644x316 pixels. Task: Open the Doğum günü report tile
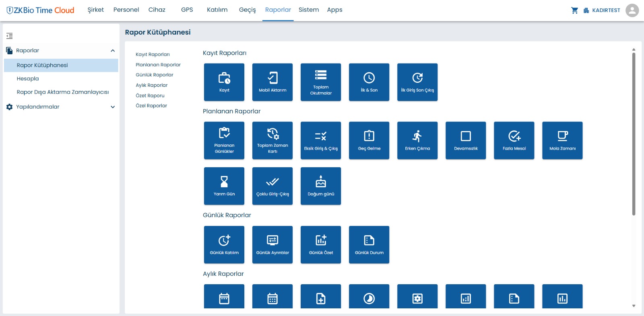pos(320,186)
